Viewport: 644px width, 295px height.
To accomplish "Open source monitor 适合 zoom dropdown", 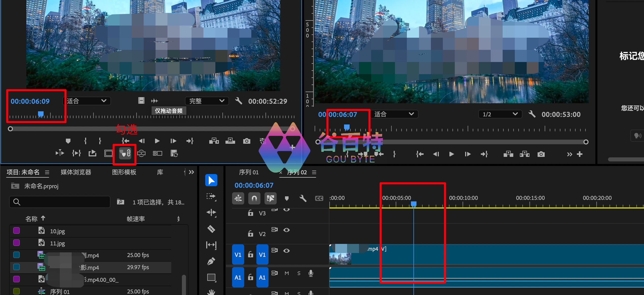I will pyautogui.click(x=87, y=101).
